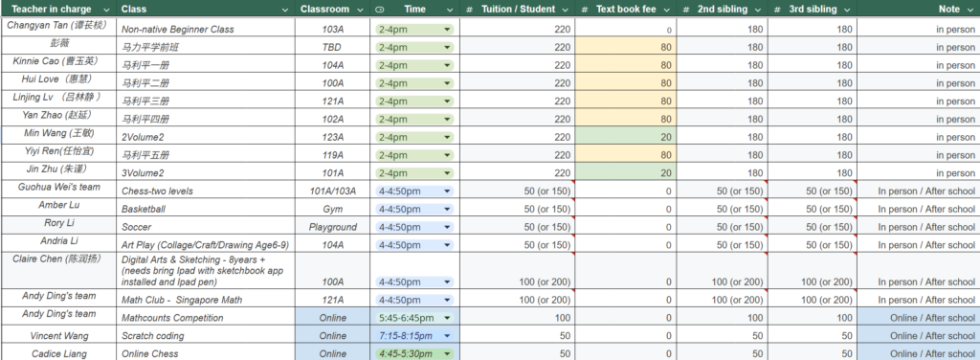The width and height of the screenshot is (980, 360).
Task: Open the 4-4:50pm time chip for Math Club
Action: (x=414, y=300)
